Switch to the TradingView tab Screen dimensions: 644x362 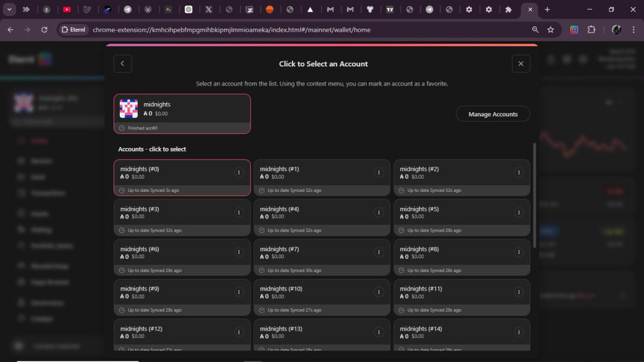[390, 9]
